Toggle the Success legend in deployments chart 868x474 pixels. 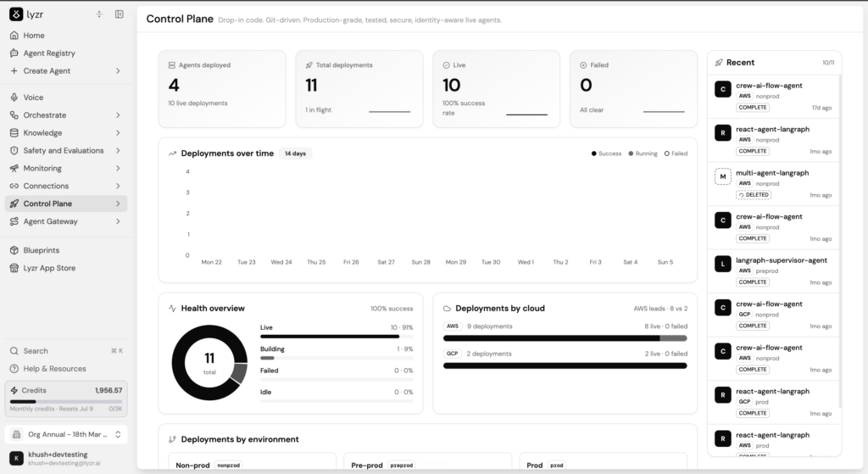pos(606,154)
